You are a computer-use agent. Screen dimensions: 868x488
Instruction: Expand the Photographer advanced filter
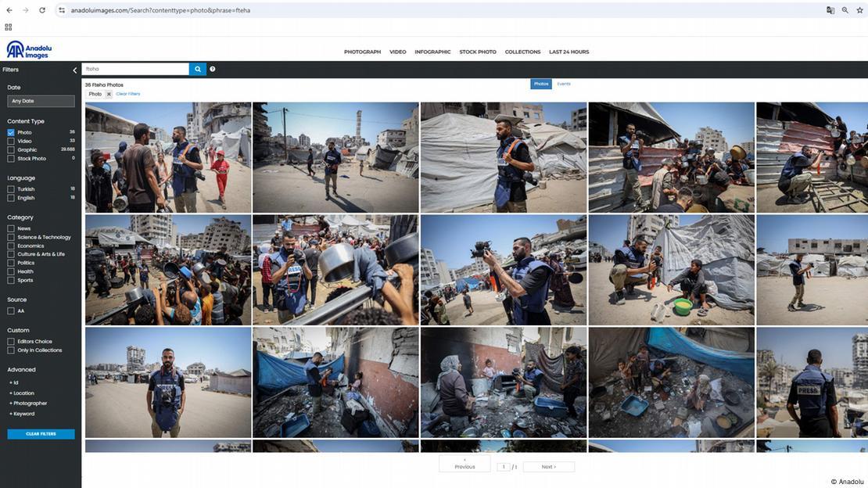tap(28, 404)
